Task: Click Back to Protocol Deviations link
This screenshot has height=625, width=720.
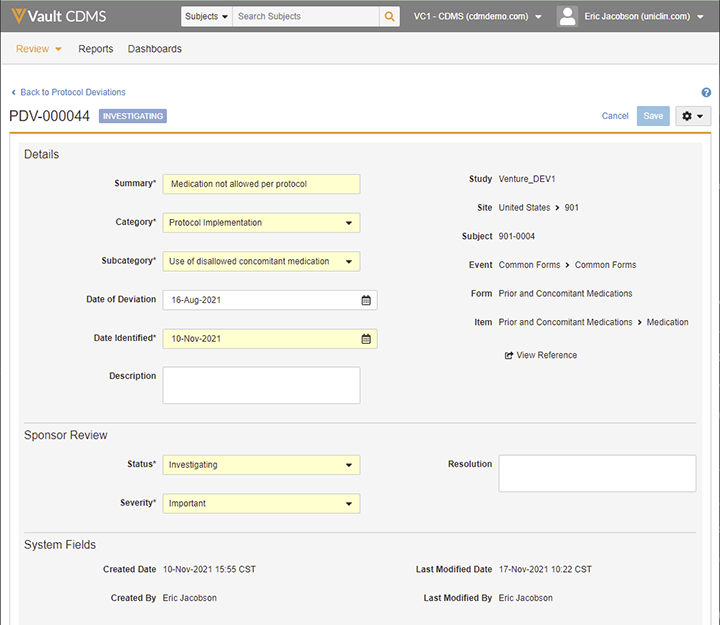Action: coord(68,92)
